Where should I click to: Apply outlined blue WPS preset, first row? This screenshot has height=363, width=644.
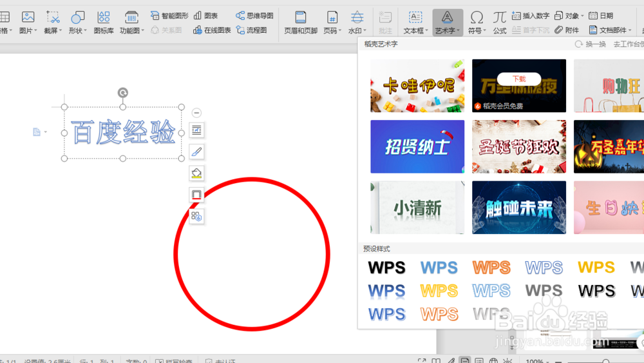pyautogui.click(x=544, y=268)
